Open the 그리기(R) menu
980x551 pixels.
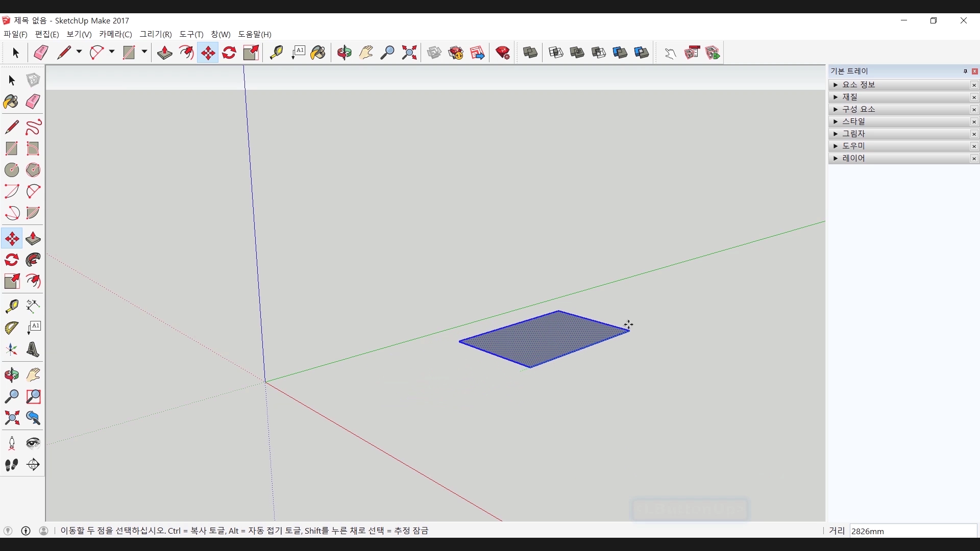[x=156, y=34]
